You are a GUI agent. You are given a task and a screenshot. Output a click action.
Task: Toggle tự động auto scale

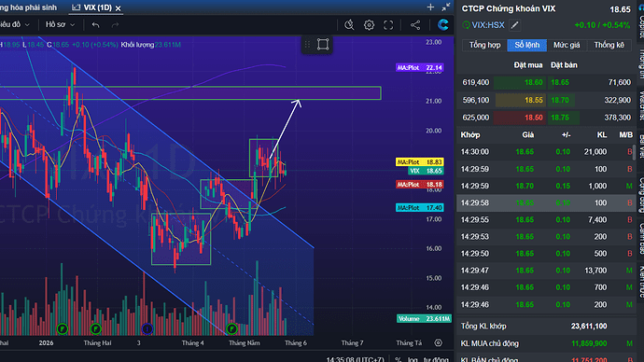pyautogui.click(x=436, y=359)
